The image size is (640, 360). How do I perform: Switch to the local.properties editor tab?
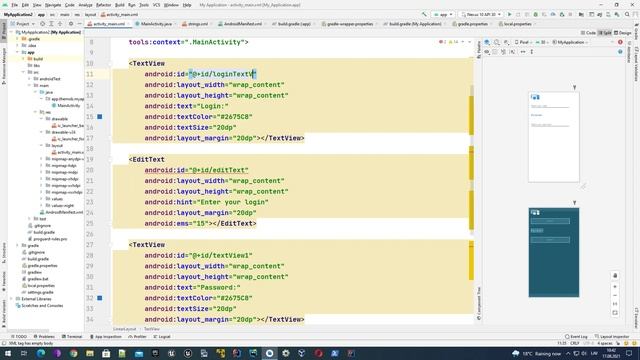pyautogui.click(x=517, y=24)
